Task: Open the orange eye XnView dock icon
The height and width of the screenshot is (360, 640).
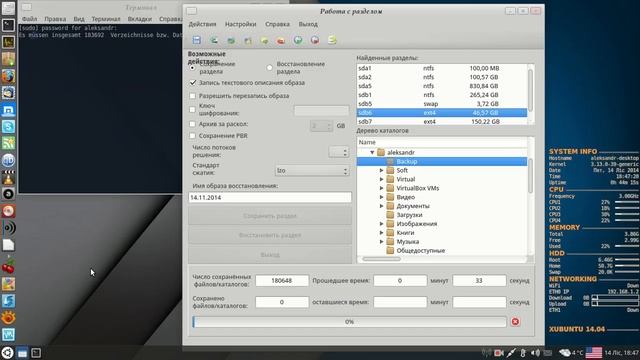Action: click(8, 317)
